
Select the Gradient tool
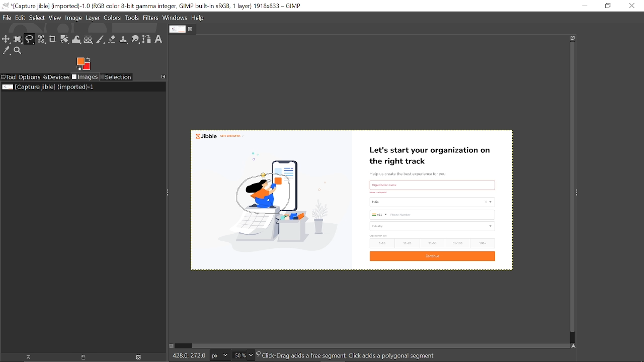tap(89, 40)
